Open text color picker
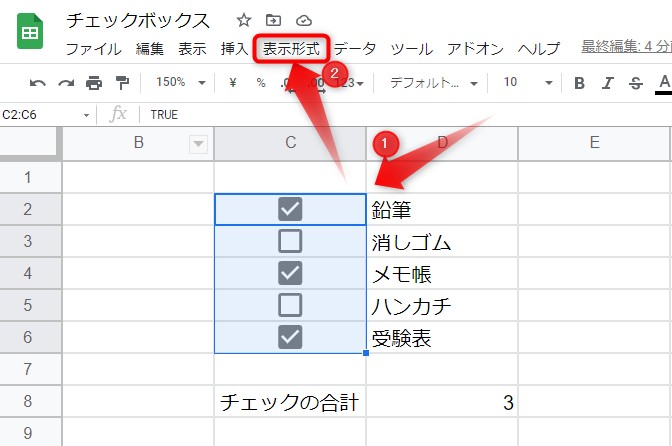This screenshot has height=446, width=672. 664,83
